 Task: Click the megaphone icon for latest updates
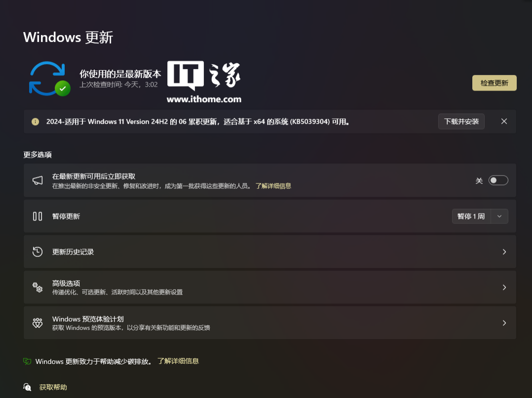(x=38, y=181)
